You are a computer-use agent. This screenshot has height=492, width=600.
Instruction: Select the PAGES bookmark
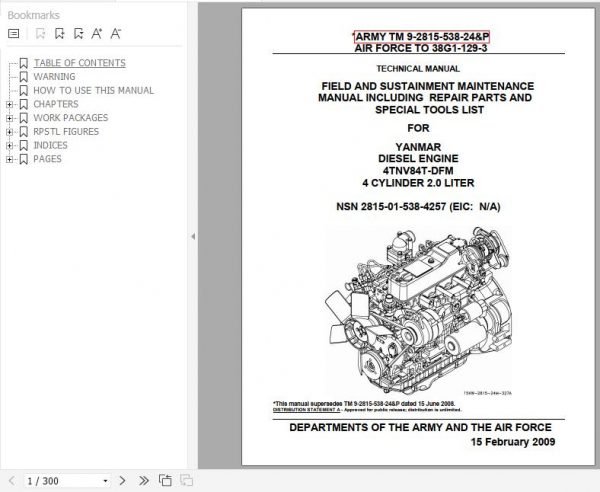(47, 159)
